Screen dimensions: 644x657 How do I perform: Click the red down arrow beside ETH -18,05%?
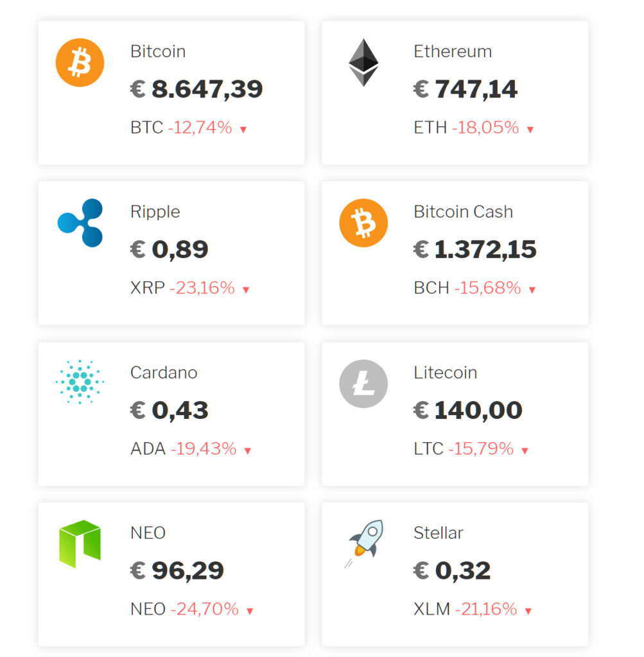[x=530, y=130]
